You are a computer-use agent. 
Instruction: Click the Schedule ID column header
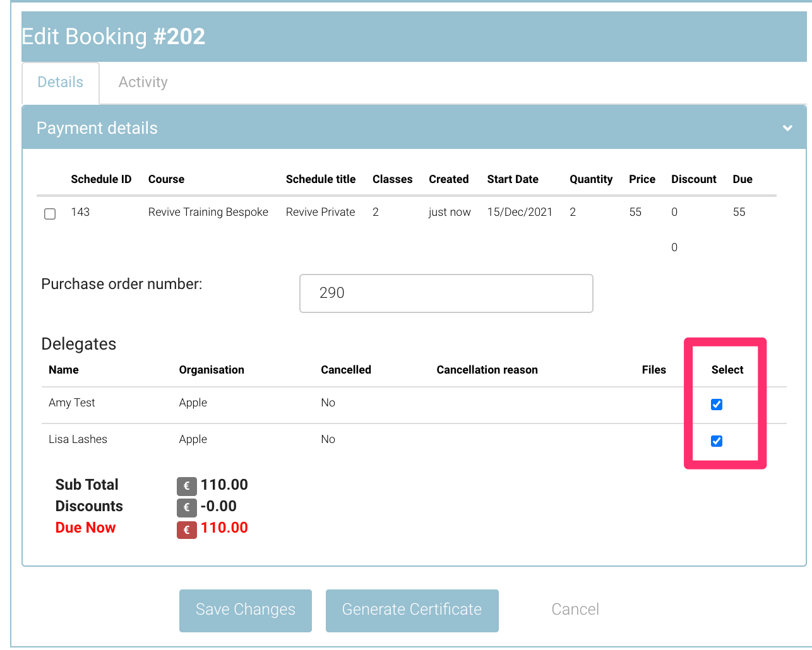(101, 179)
